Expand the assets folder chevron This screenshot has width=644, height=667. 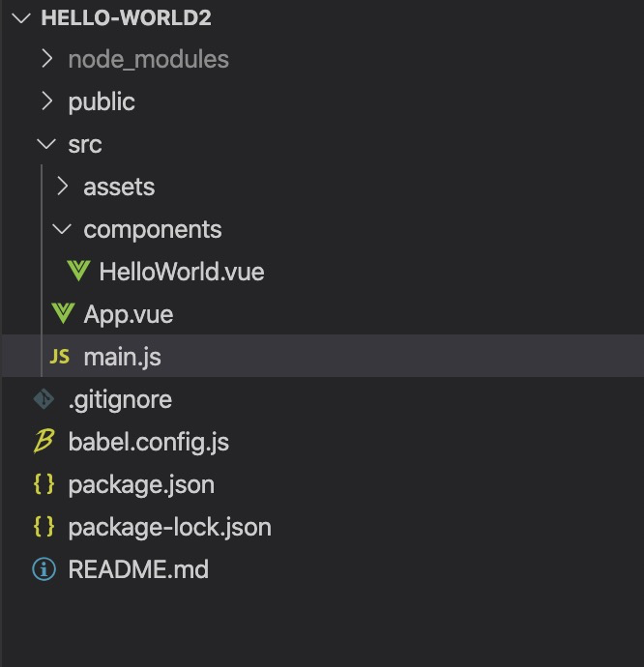coord(62,187)
